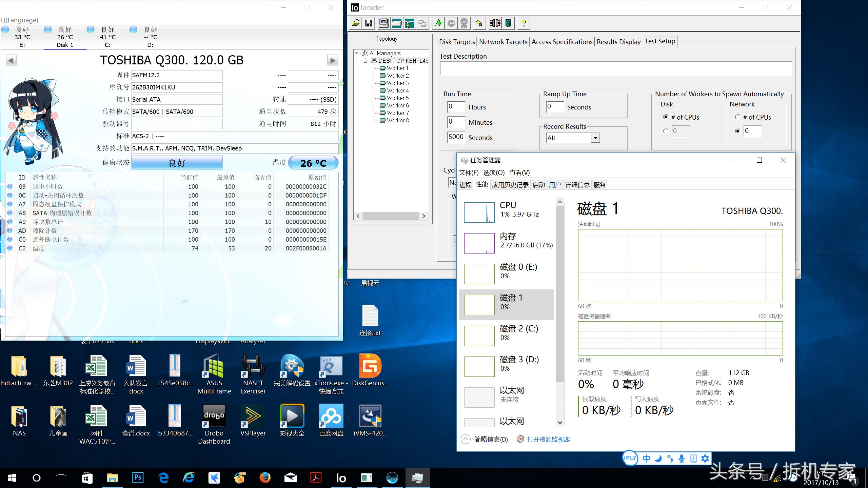The image size is (868, 488).
Task: Click the green flag start tests icon
Action: click(438, 23)
